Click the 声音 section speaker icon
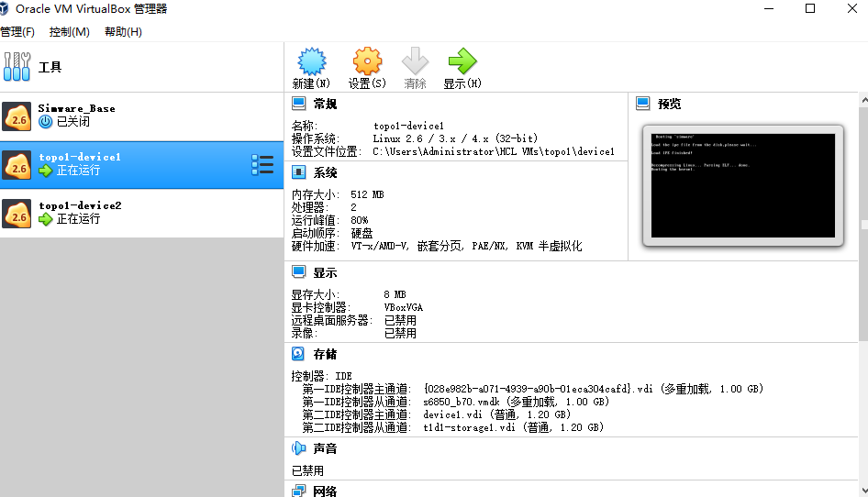 [299, 448]
